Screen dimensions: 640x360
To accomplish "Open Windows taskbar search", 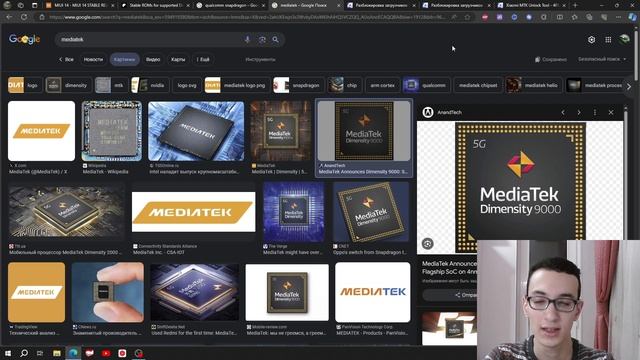I will coord(24,353).
